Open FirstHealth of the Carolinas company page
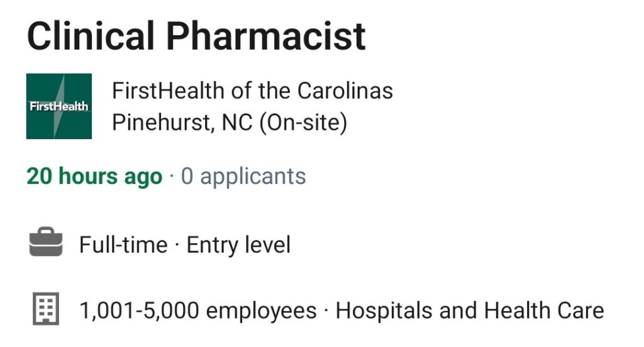The height and width of the screenshot is (347, 644). pyautogui.click(x=252, y=91)
